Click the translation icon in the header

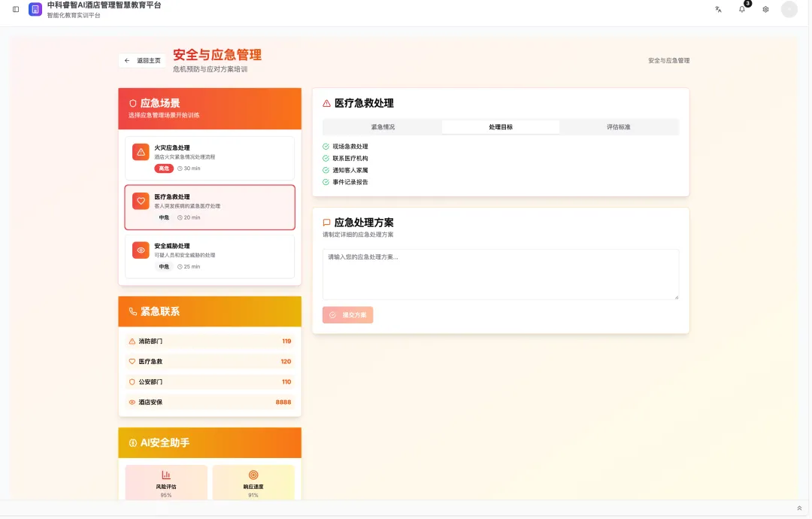point(718,9)
